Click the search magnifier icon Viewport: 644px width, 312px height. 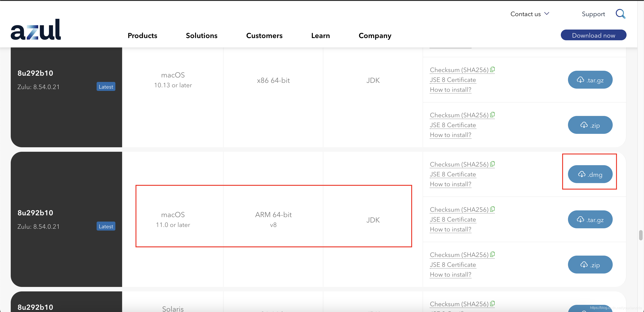620,14
